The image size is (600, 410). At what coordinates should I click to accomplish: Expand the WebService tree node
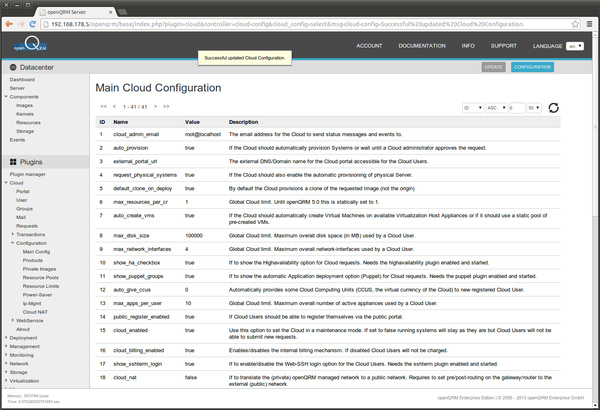(13, 320)
